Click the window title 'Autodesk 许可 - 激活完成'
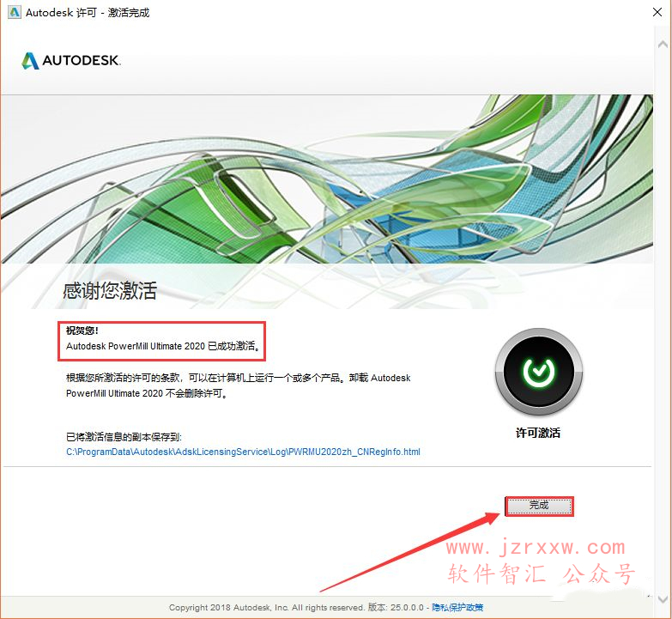 tap(88, 12)
